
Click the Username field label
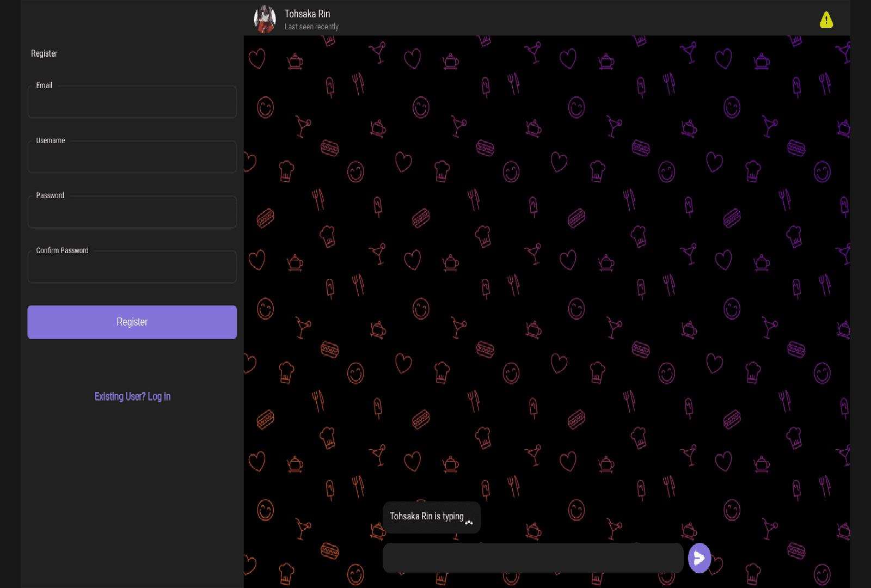pyautogui.click(x=51, y=140)
